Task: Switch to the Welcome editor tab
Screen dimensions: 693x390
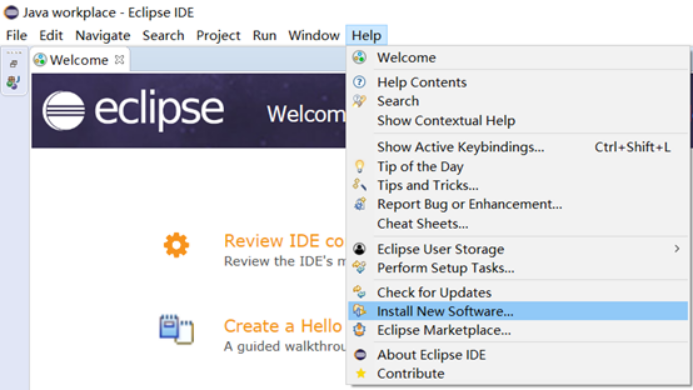Action: 79,60
